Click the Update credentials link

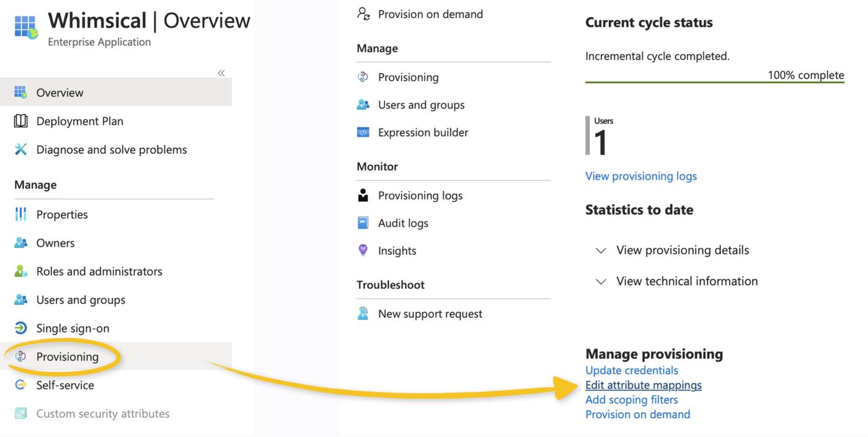pos(631,370)
